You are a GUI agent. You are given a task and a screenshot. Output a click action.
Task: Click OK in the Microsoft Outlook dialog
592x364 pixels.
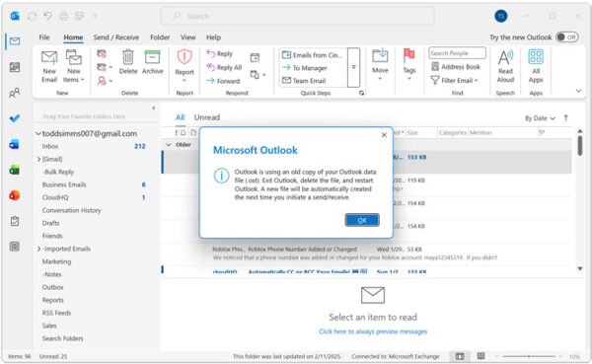(362, 220)
